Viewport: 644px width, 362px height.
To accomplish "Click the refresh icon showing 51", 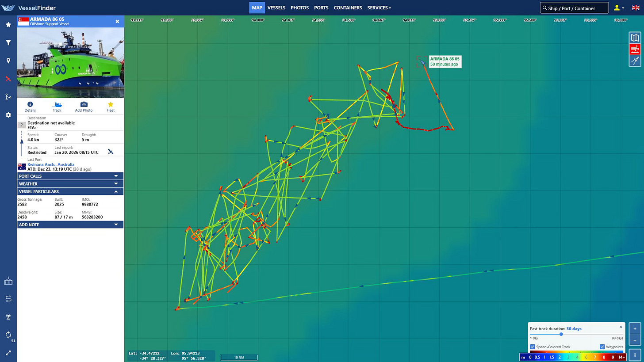I will (8, 335).
